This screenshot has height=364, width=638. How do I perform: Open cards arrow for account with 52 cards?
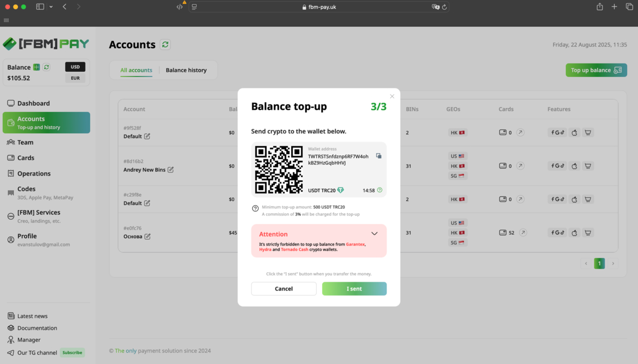523,233
